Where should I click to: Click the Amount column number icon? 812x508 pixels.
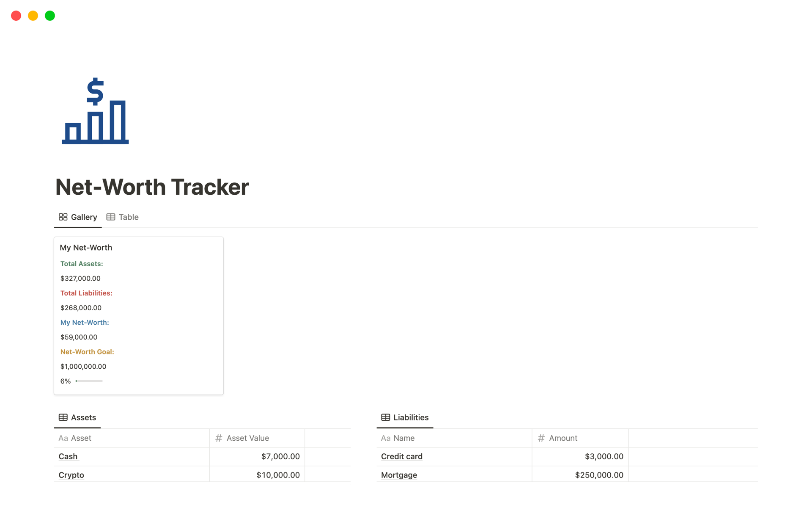pyautogui.click(x=541, y=438)
